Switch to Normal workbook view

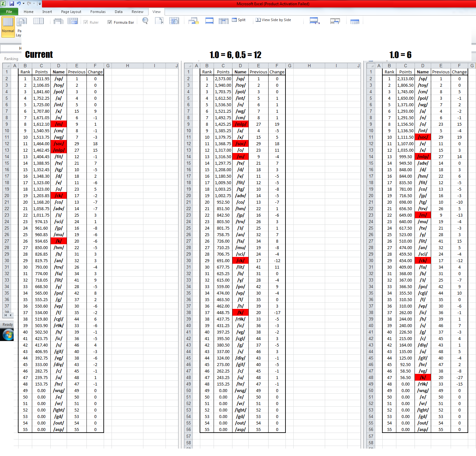8,27
